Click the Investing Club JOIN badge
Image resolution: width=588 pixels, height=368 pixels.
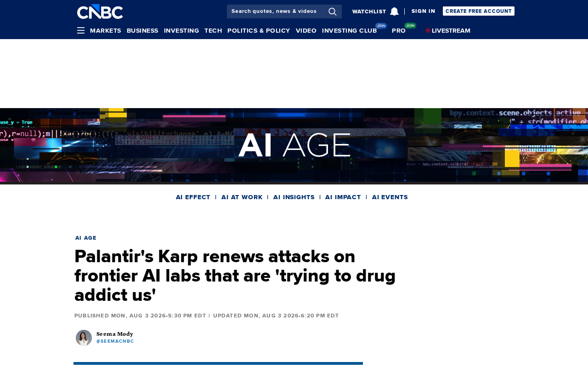pyautogui.click(x=381, y=26)
